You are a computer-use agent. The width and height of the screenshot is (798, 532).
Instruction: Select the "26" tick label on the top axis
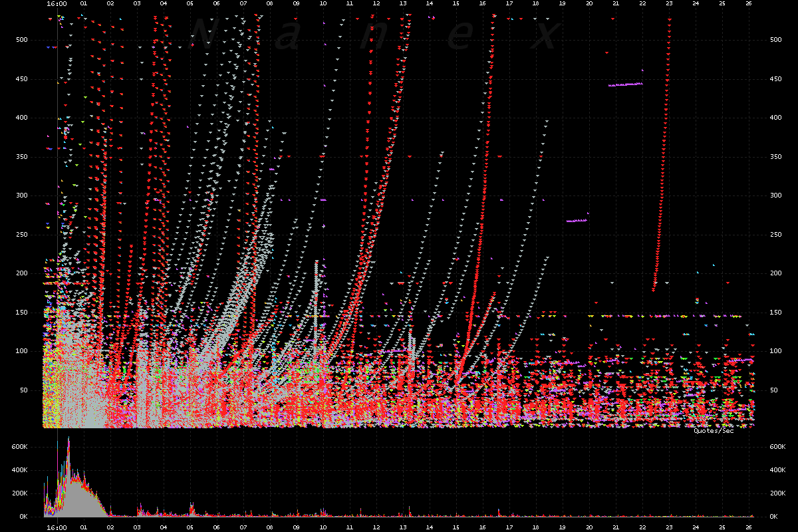(x=748, y=3)
